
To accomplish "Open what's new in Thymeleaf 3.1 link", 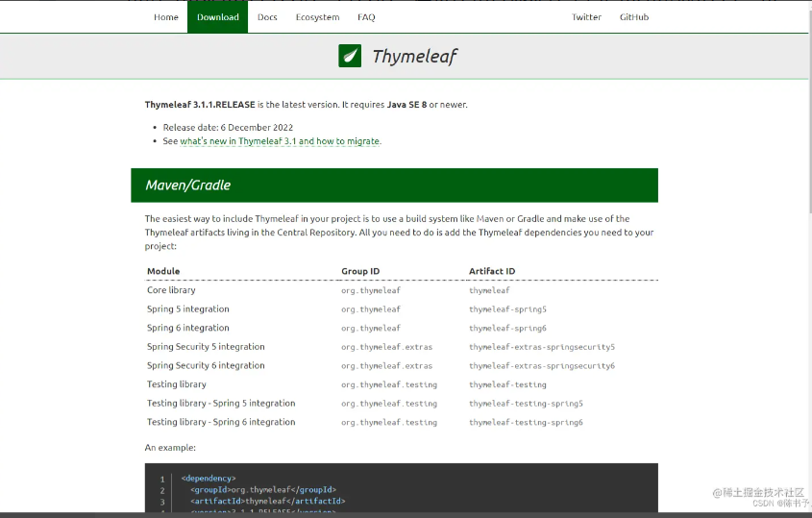I will 281,141.
